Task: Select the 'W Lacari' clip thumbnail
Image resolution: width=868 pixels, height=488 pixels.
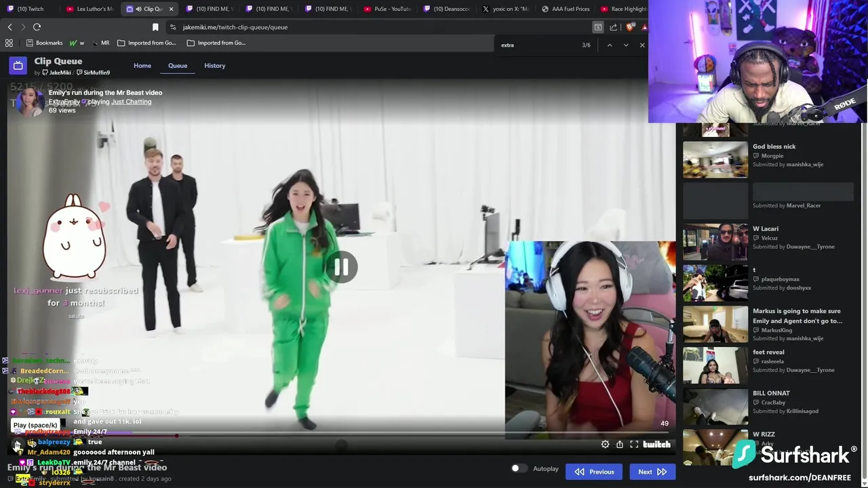Action: (715, 242)
